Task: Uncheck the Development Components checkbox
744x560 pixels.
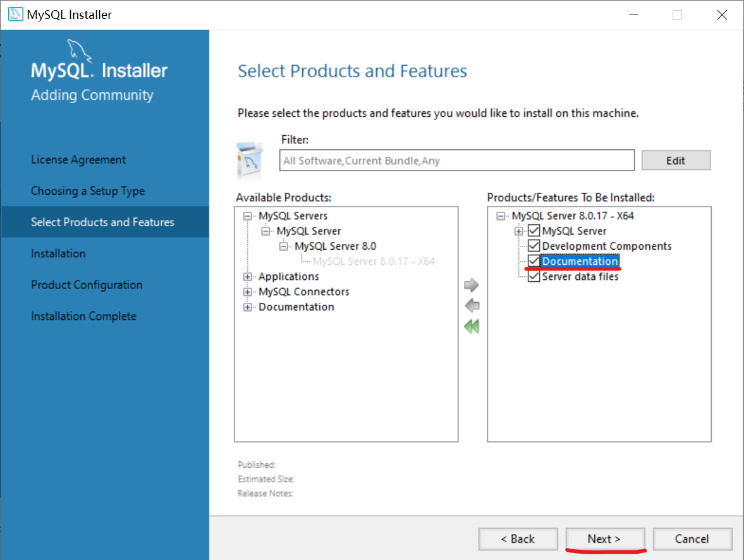Action: 534,247
